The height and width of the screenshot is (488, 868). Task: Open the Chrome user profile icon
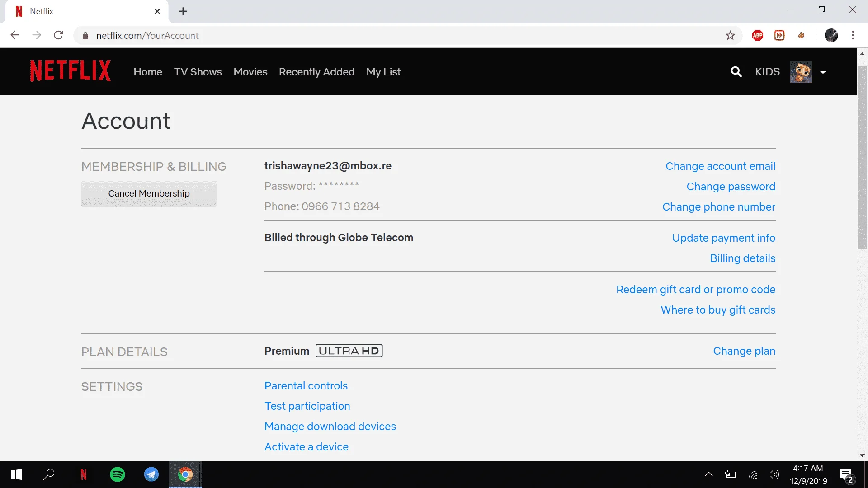pyautogui.click(x=831, y=35)
